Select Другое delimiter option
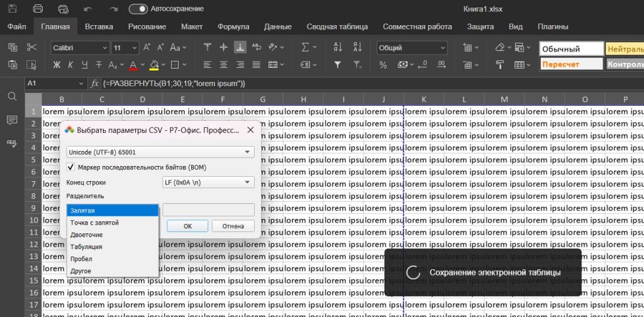644x317 pixels. click(x=113, y=271)
